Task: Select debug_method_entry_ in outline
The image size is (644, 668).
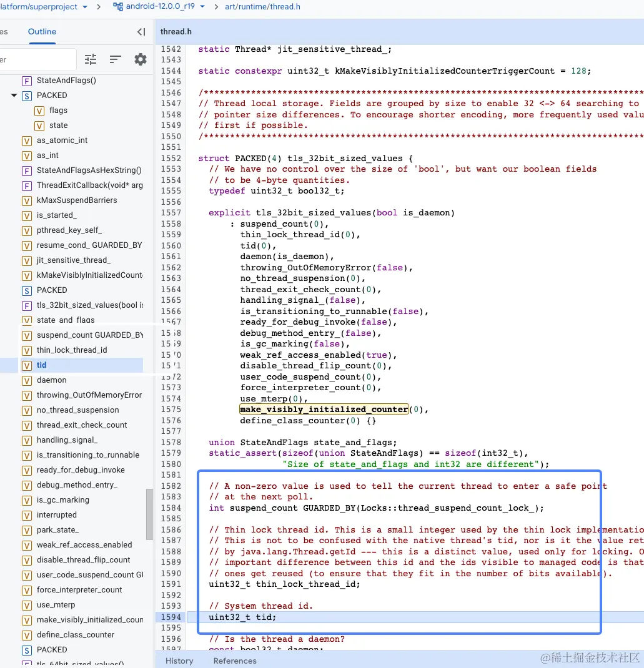Action: pos(77,485)
